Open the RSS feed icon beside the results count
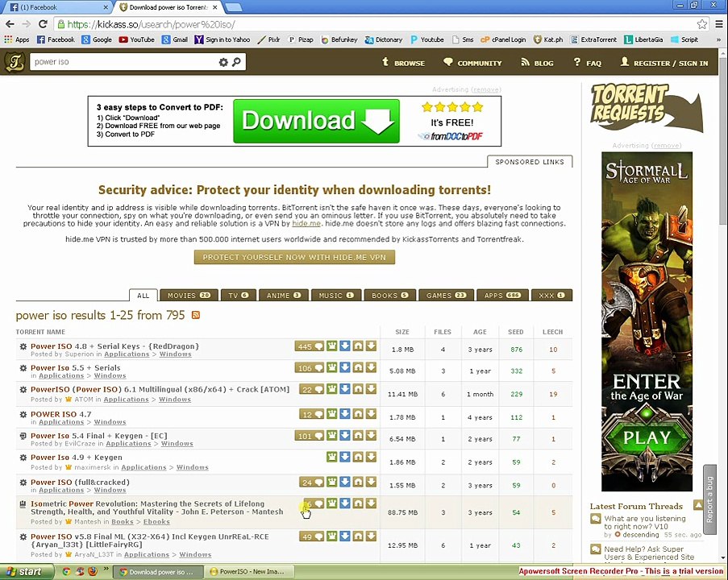Viewport: 728px width, 580px height. pyautogui.click(x=196, y=315)
